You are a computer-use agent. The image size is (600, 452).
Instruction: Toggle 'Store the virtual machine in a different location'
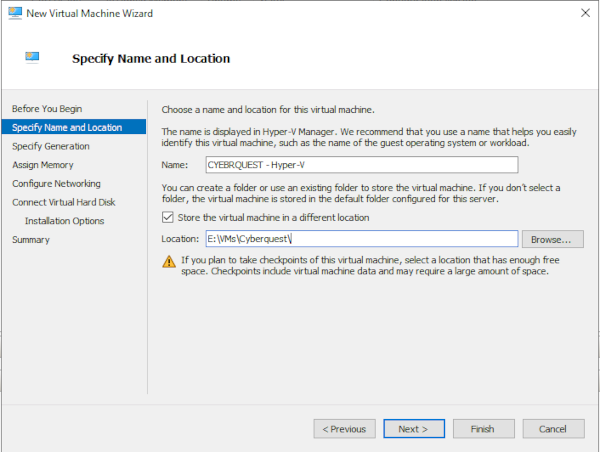point(168,218)
